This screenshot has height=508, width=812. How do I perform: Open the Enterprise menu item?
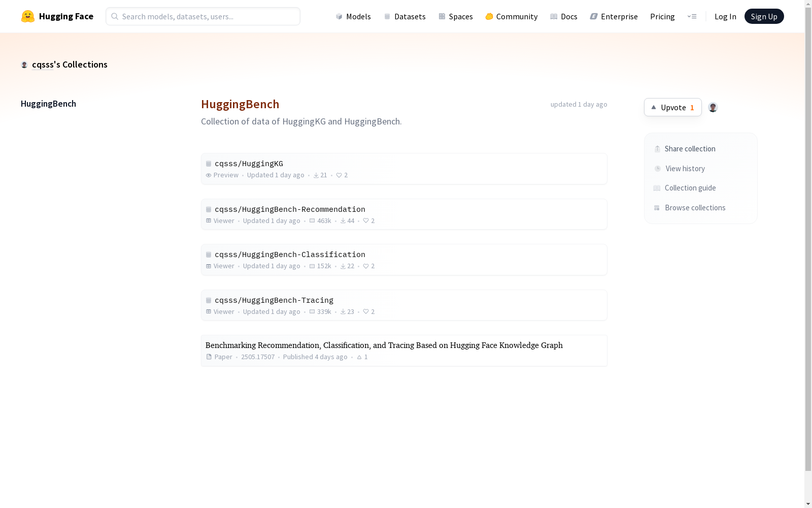pyautogui.click(x=614, y=16)
